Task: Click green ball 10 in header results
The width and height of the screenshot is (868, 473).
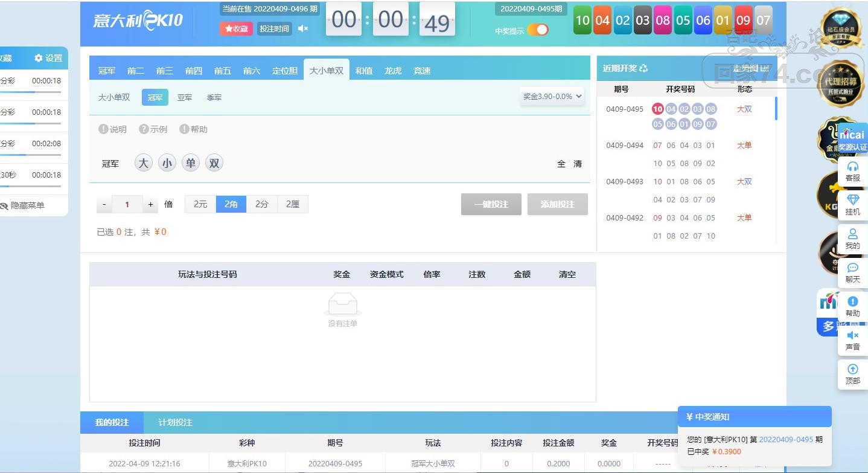Action: pyautogui.click(x=582, y=20)
